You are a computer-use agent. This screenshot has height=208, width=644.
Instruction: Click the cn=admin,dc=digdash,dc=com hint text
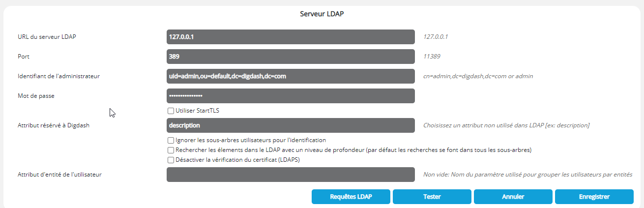click(x=478, y=76)
